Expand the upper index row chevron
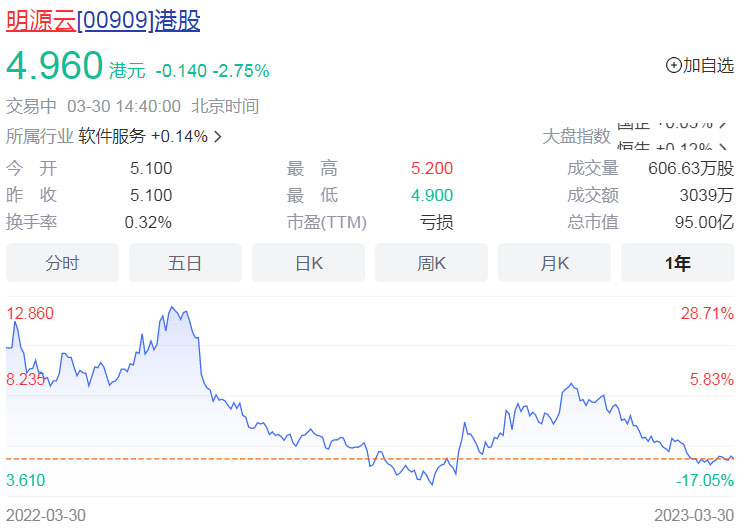Image resolution: width=744 pixels, height=530 pixels. point(721,124)
